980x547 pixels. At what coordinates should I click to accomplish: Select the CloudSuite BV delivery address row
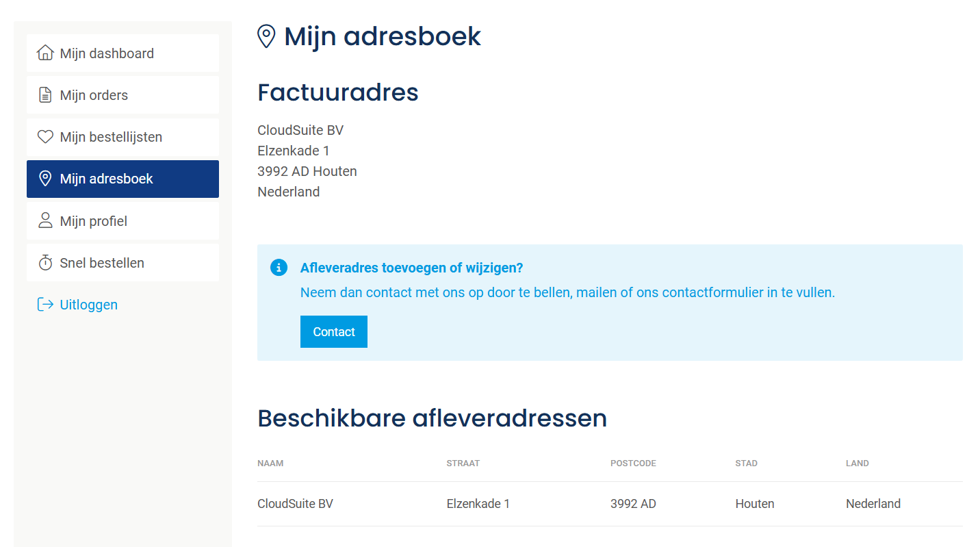295,504
